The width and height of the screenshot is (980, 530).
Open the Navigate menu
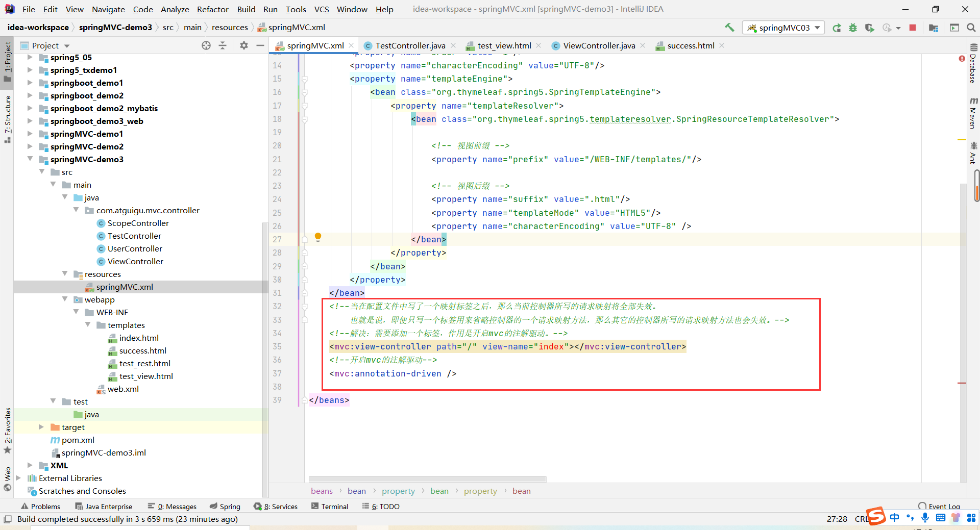pos(108,9)
